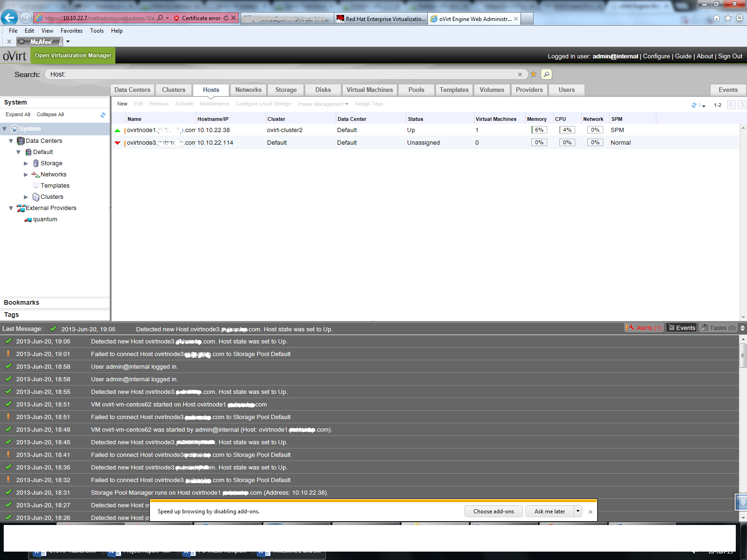Select the quantum external provider

[45, 219]
